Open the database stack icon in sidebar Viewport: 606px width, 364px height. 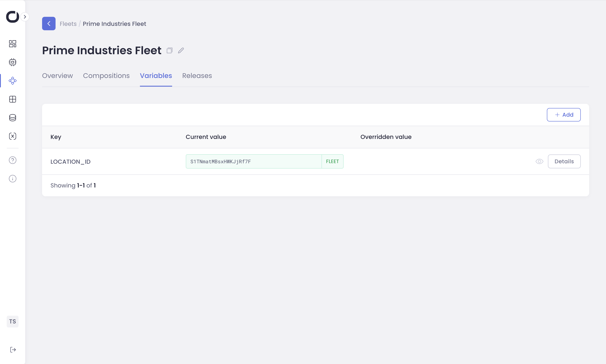(13, 118)
